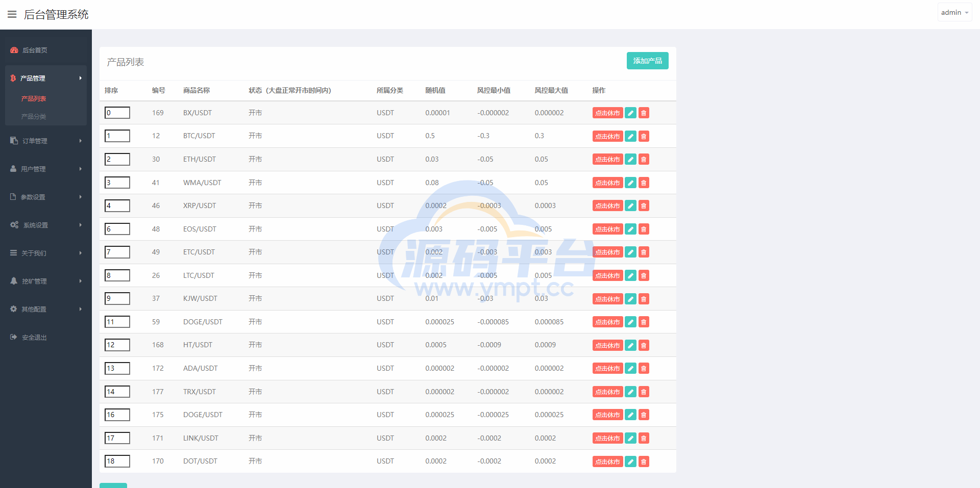Expand the 关于我们 sidebar menu
This screenshot has height=488, width=980.
coord(46,253)
